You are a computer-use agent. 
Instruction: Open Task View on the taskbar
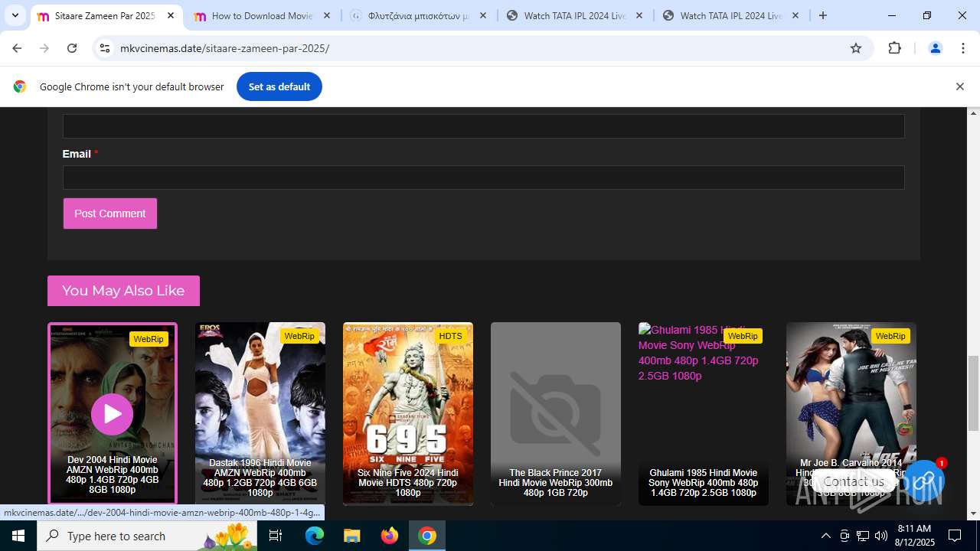[276, 536]
